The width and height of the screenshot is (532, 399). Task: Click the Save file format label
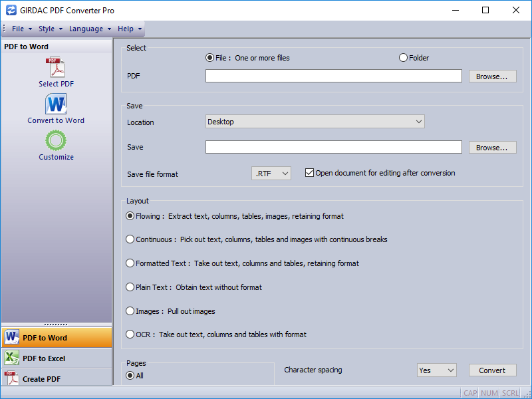(x=152, y=174)
